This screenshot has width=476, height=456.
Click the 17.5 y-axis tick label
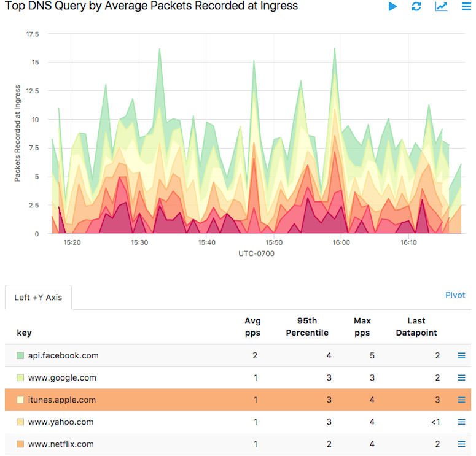[33, 34]
